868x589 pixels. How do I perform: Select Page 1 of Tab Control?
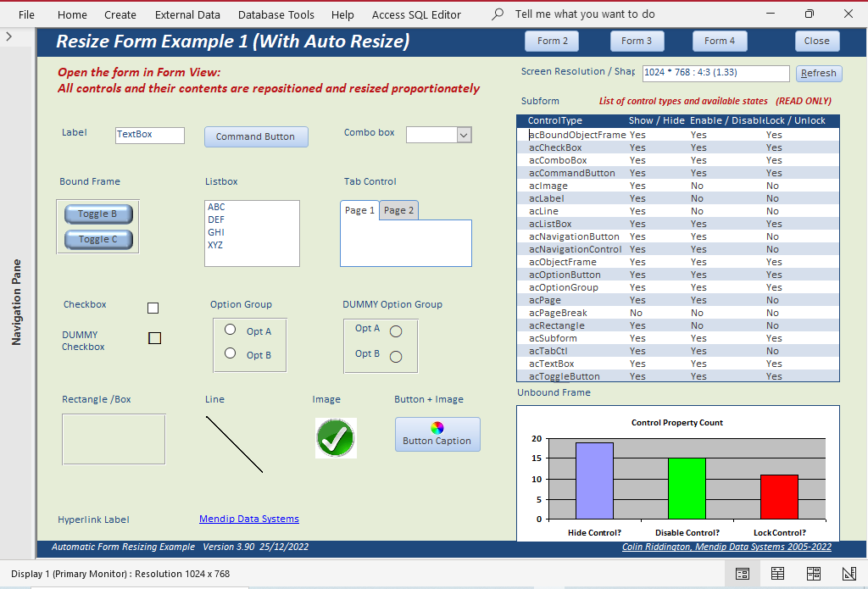coord(359,210)
